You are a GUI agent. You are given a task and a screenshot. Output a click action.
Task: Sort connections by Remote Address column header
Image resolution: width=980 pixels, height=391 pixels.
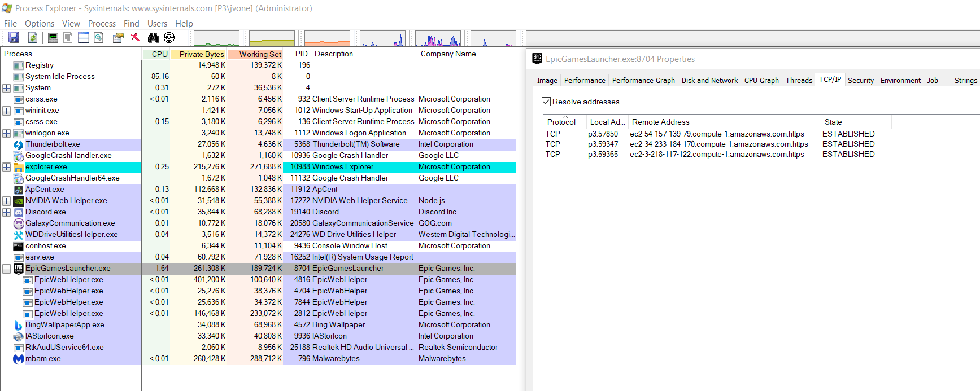(x=660, y=122)
